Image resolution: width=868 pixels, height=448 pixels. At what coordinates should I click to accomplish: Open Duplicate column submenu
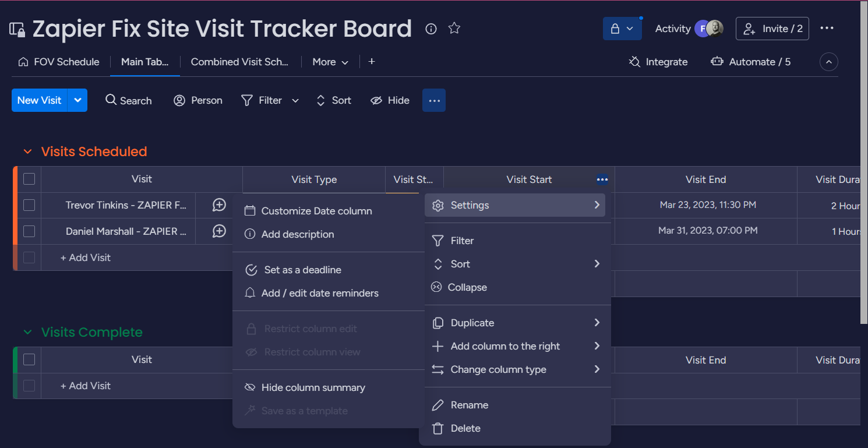point(515,323)
